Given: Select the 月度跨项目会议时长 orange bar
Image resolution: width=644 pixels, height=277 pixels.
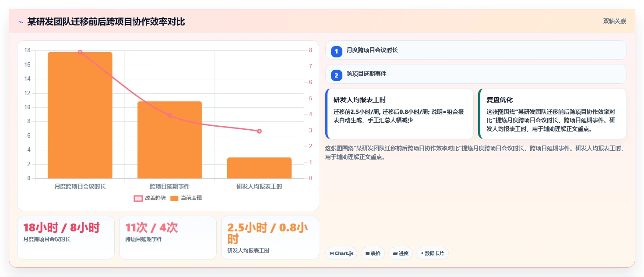Looking at the screenshot, I should pyautogui.click(x=80, y=115).
